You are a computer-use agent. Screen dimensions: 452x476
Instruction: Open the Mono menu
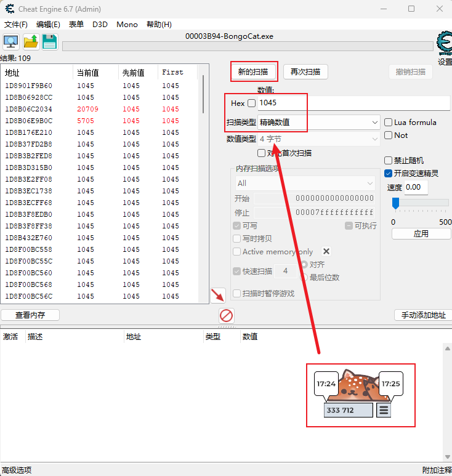pyautogui.click(x=127, y=25)
